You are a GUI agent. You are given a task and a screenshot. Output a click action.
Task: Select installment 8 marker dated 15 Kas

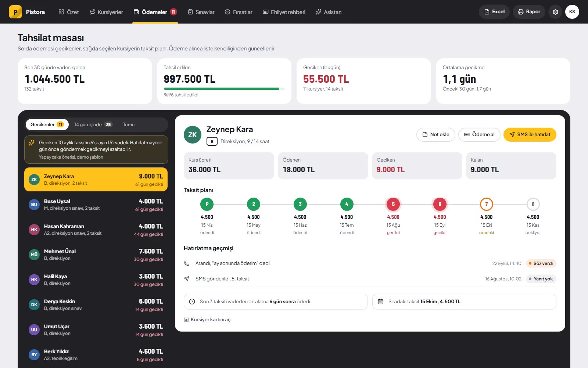(533, 204)
